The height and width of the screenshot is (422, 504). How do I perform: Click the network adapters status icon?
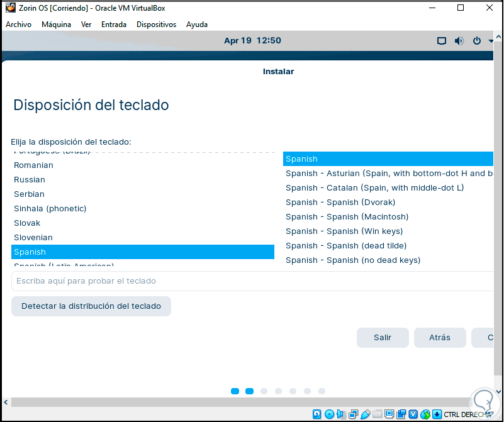pos(353,414)
